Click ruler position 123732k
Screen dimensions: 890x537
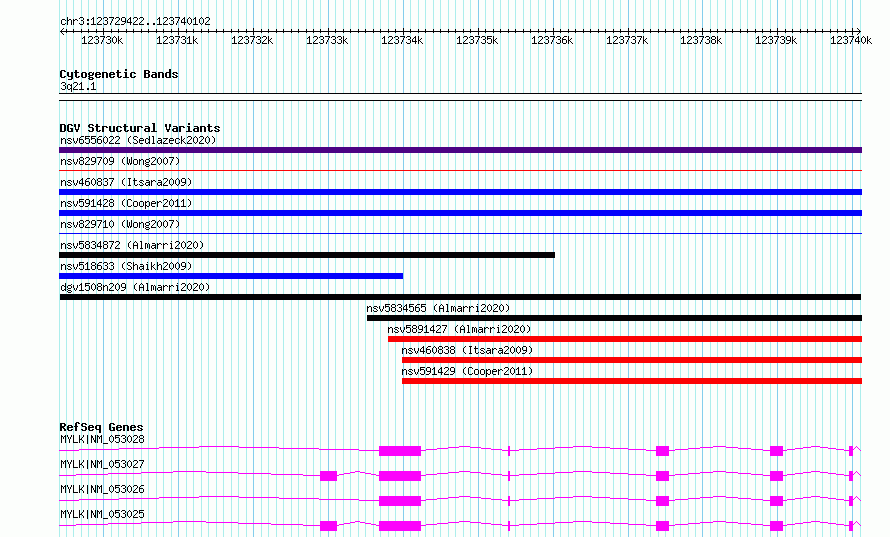pos(252,40)
